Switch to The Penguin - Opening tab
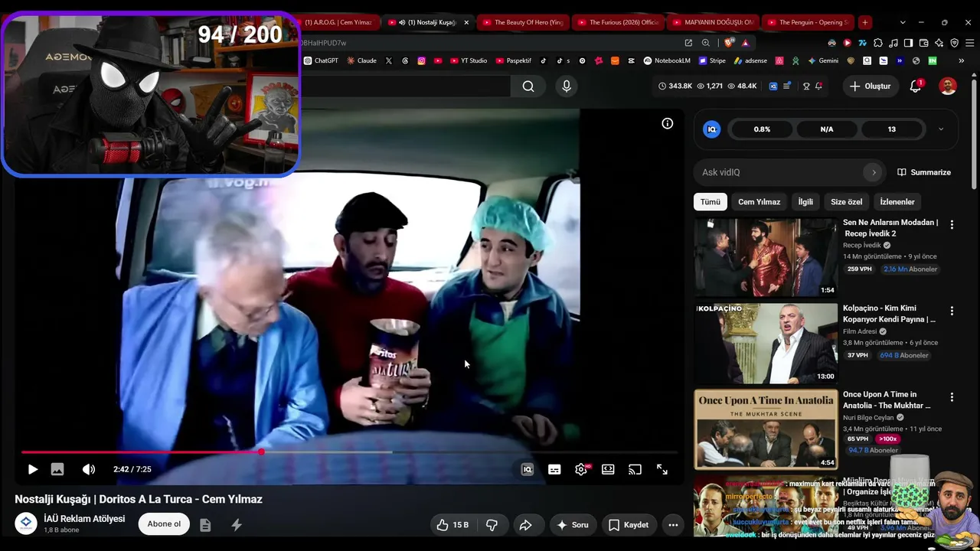This screenshot has width=980, height=551. [807, 22]
